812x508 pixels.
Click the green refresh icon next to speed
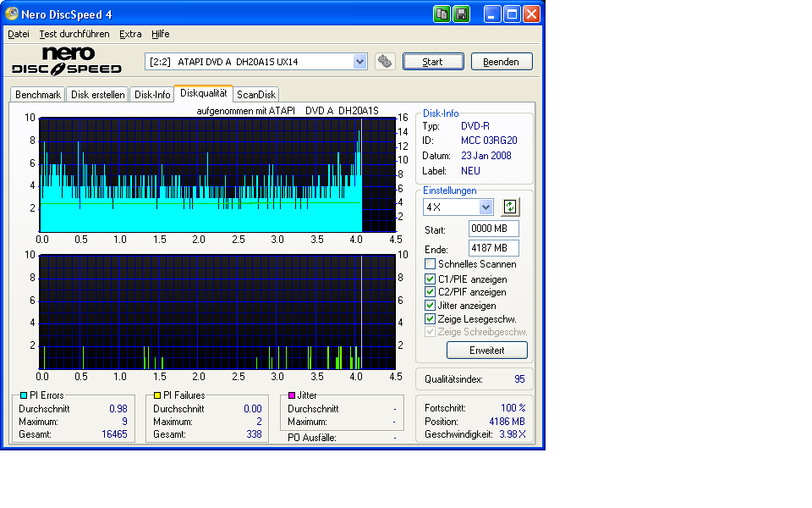pyautogui.click(x=509, y=207)
